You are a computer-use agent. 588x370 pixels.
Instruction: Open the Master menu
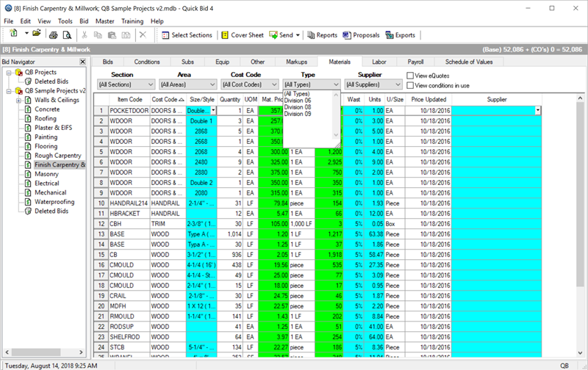(104, 21)
